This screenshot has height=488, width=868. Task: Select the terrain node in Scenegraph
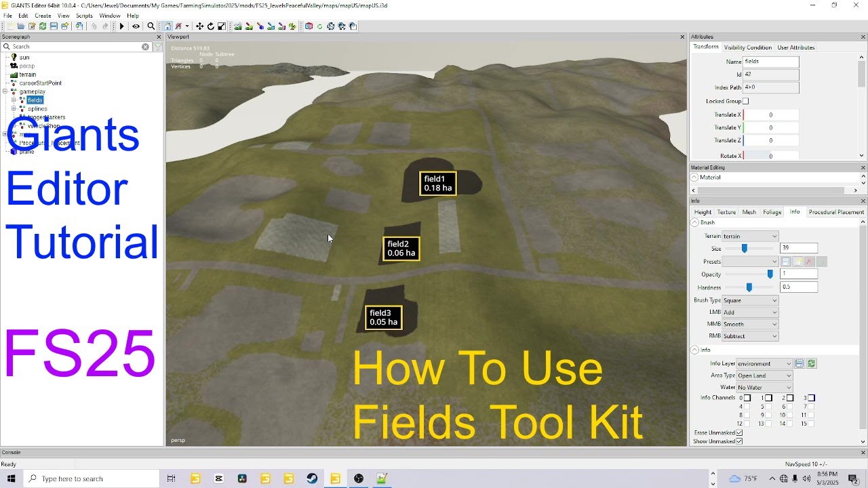click(27, 75)
